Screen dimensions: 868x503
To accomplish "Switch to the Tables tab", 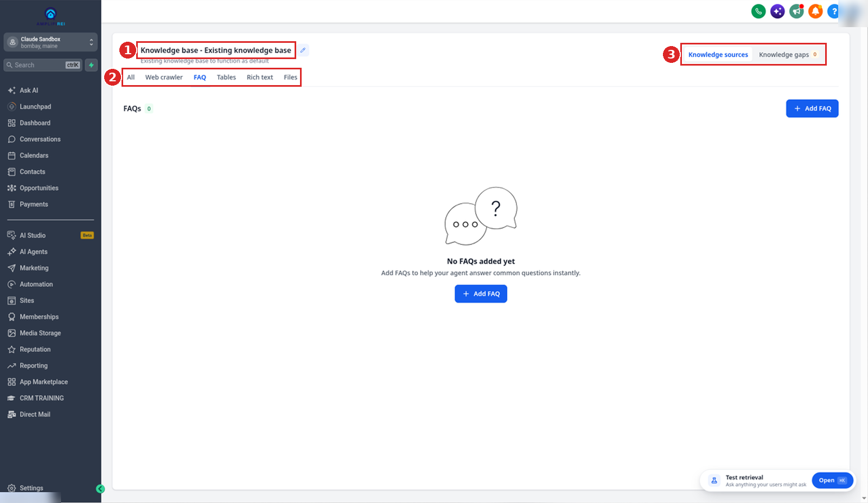I will point(226,78).
